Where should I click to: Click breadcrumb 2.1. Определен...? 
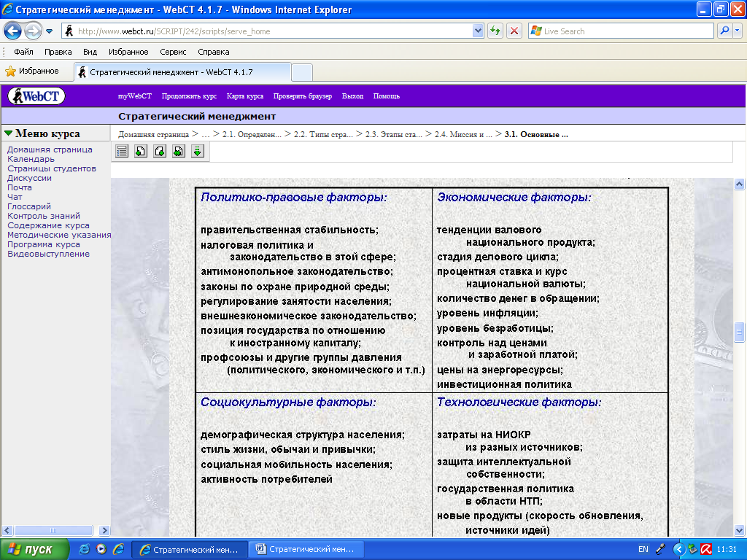click(x=252, y=135)
